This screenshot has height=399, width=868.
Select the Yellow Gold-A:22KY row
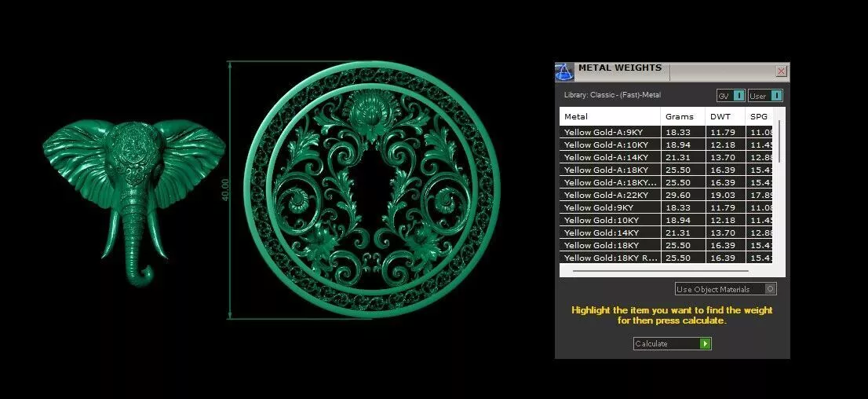click(x=666, y=195)
